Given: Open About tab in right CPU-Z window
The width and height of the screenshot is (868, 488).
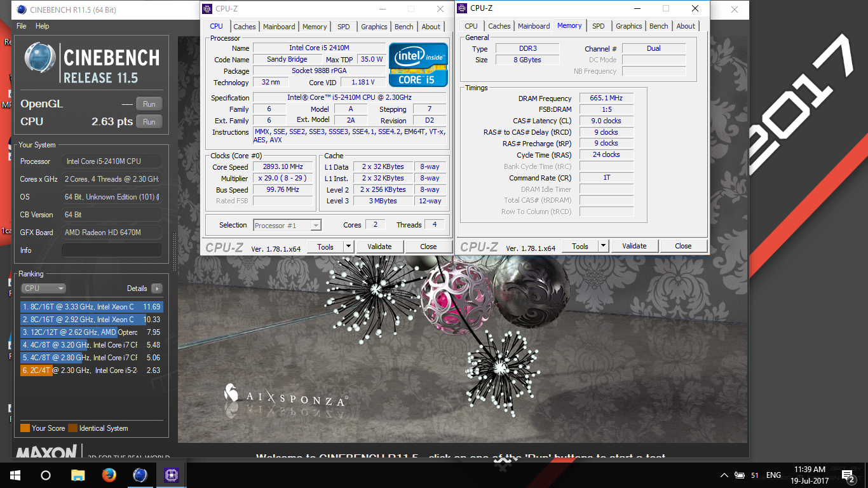Looking at the screenshot, I should (x=686, y=26).
